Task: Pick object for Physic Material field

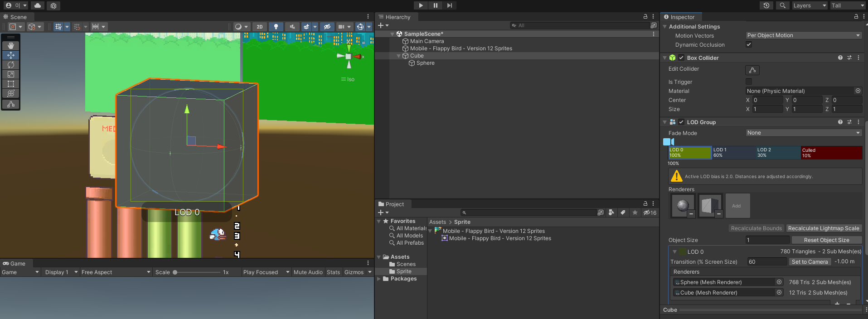Action: [858, 91]
